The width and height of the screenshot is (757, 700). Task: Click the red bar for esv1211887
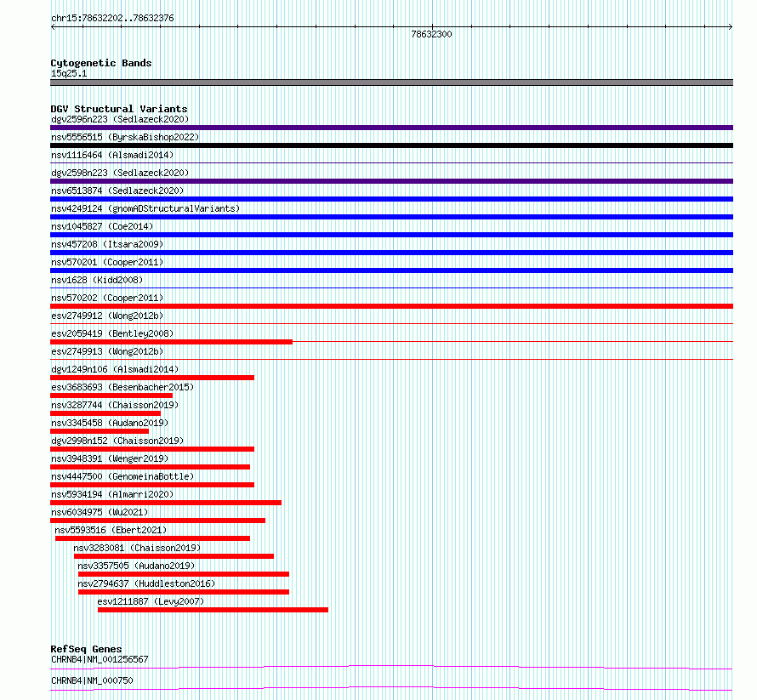point(213,610)
